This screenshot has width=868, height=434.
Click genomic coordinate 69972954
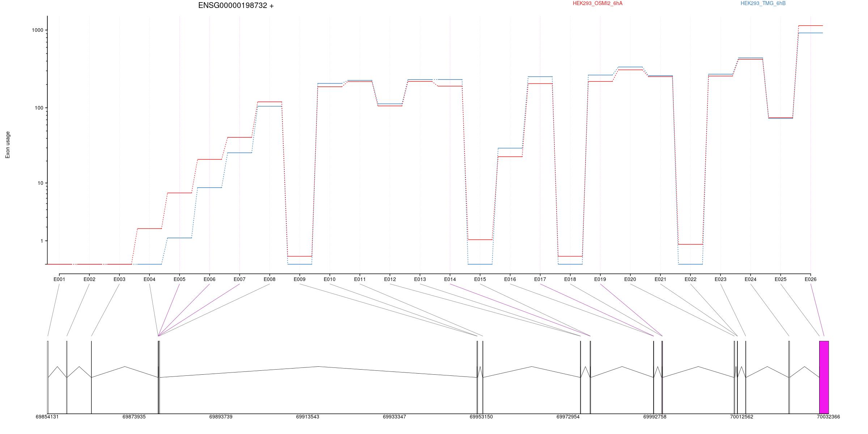(568, 417)
